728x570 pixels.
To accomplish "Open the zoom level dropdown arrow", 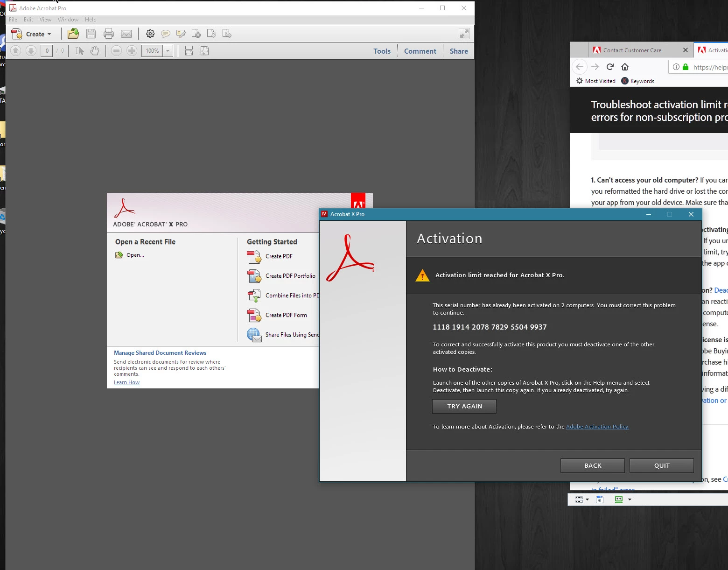I will (168, 51).
